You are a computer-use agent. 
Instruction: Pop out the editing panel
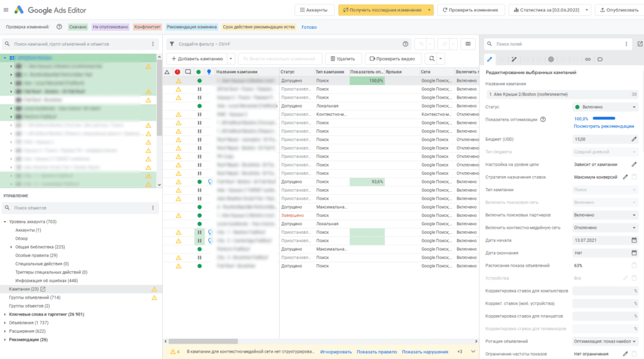pos(640,44)
